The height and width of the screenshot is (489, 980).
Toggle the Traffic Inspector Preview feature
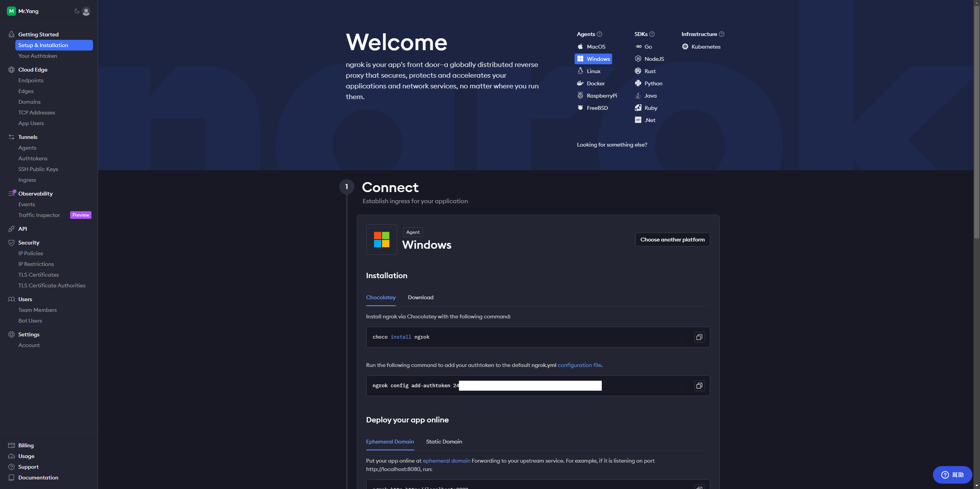(80, 215)
